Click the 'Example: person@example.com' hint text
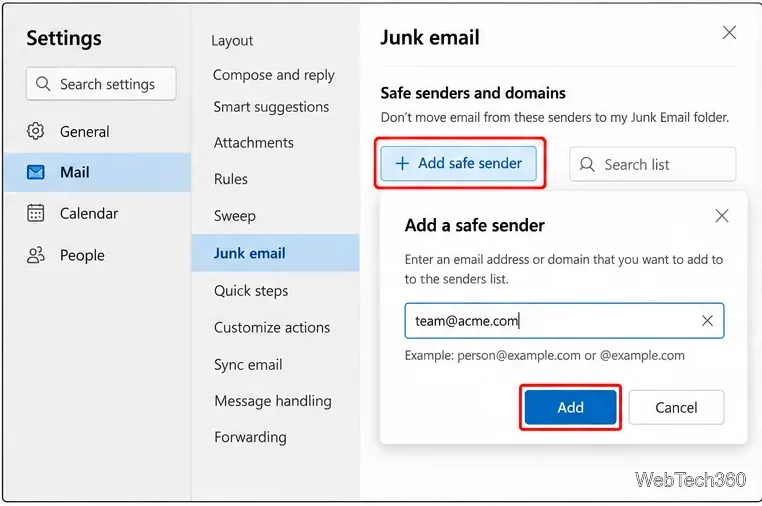 tap(544, 355)
